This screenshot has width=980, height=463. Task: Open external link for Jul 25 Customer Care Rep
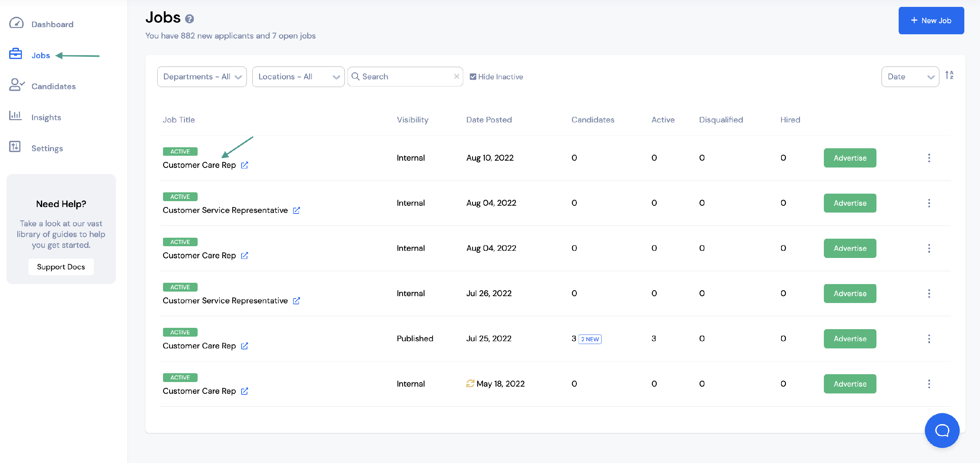(245, 346)
